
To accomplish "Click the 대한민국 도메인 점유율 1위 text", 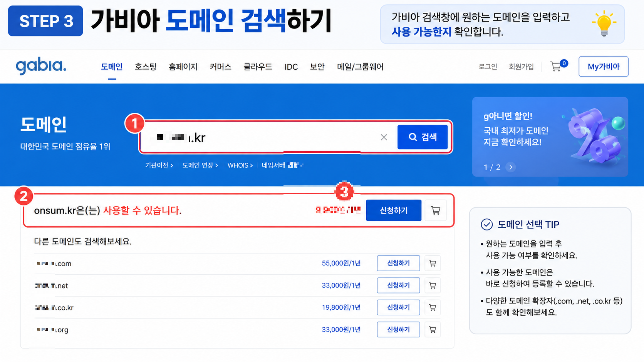I will pos(65,147).
